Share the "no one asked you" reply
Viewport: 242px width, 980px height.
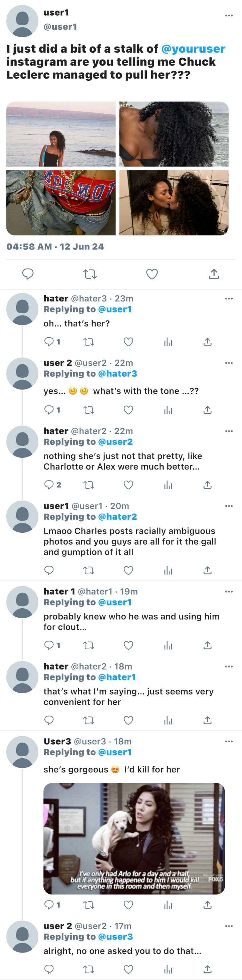[x=207, y=969]
